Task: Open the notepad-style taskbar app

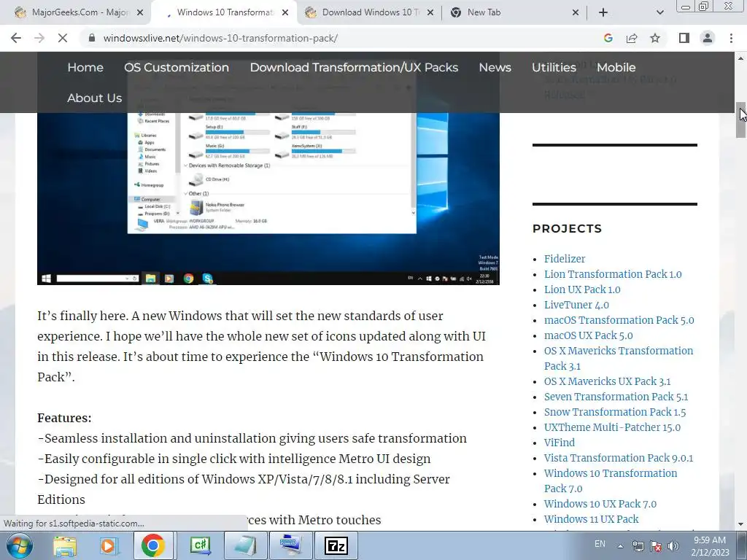Action: 244,545
